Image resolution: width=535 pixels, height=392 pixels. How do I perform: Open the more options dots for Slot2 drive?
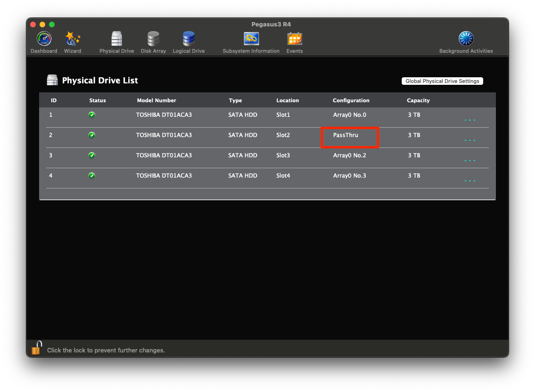(470, 140)
